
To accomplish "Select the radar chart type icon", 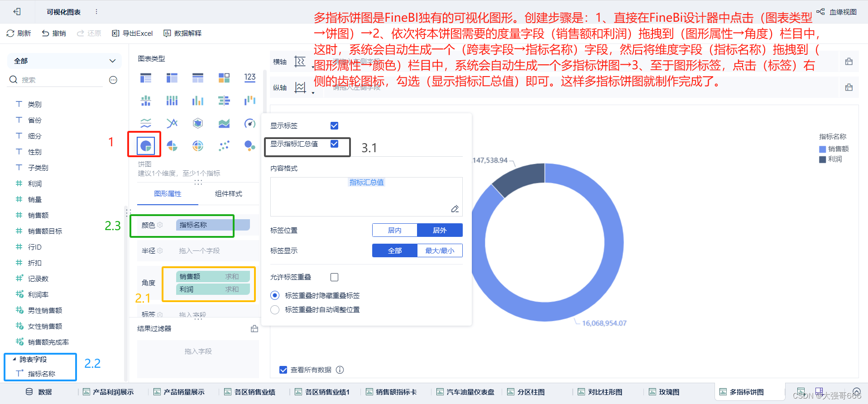I will (x=198, y=123).
